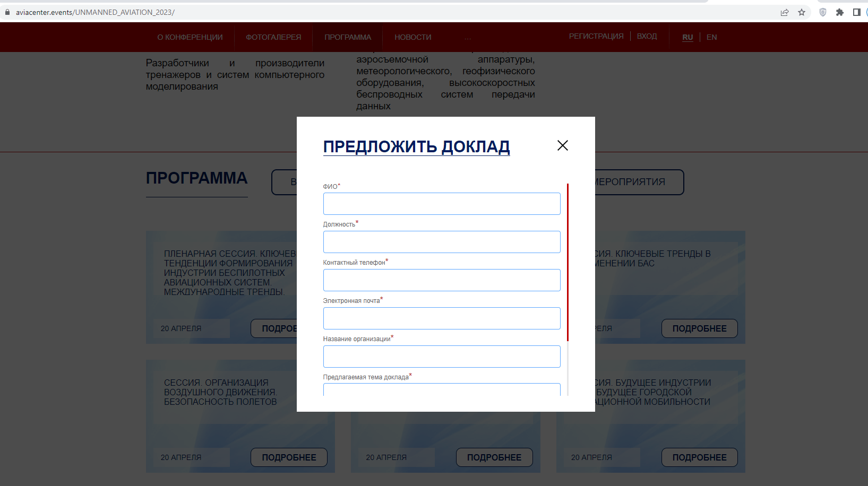868x486 pixels.
Task: Close the ПРЕДЛОЖИТЬ ДОКЛАД dialog
Action: 563,145
